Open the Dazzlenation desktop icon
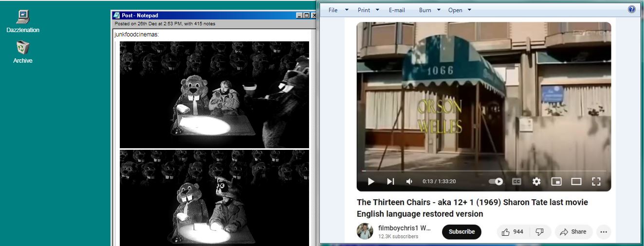The image size is (644, 246). 23,22
